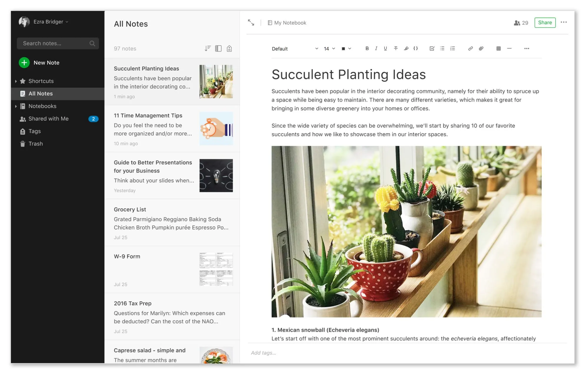Image resolution: width=588 pixels, height=375 pixels.
Task: Open the font family dropdown
Action: [294, 48]
